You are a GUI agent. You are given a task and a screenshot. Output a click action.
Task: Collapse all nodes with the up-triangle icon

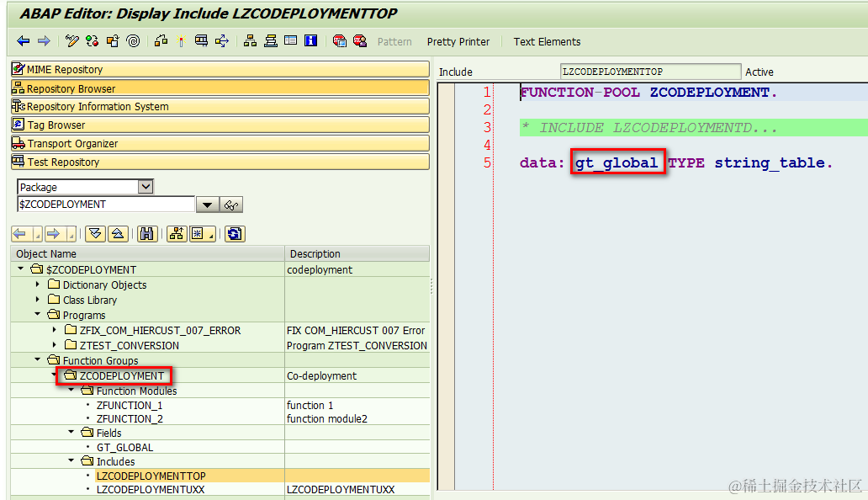[x=118, y=234]
